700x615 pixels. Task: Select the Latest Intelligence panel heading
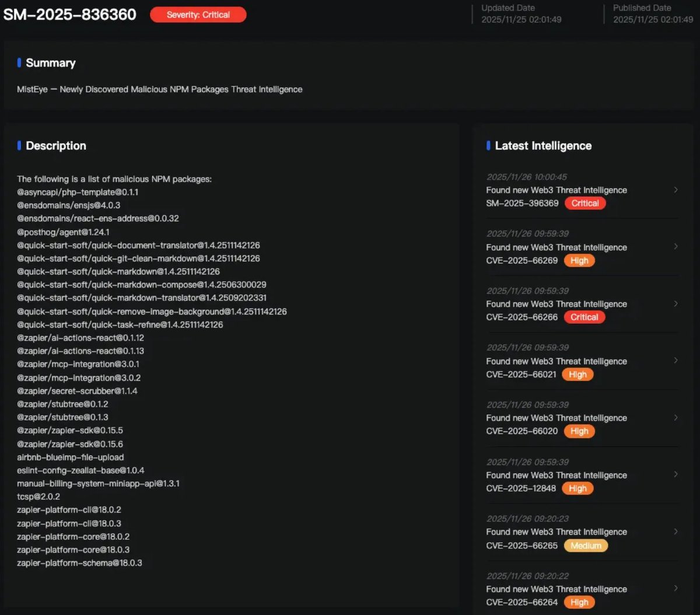(543, 146)
